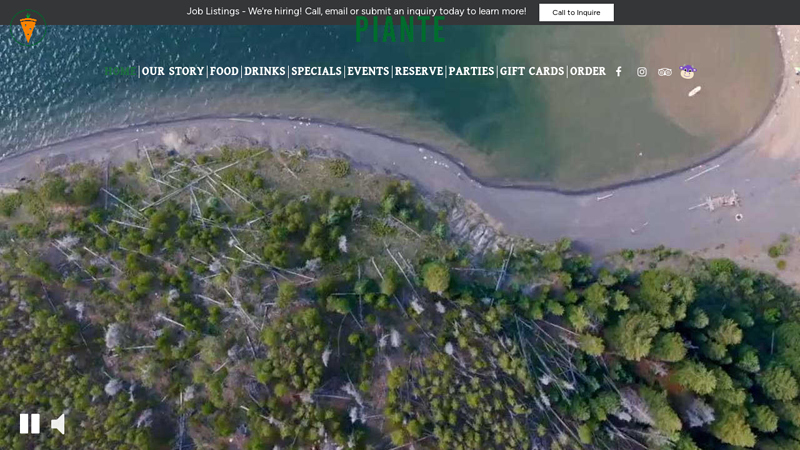
Task: Click the PIANTE site title
Action: point(401,30)
